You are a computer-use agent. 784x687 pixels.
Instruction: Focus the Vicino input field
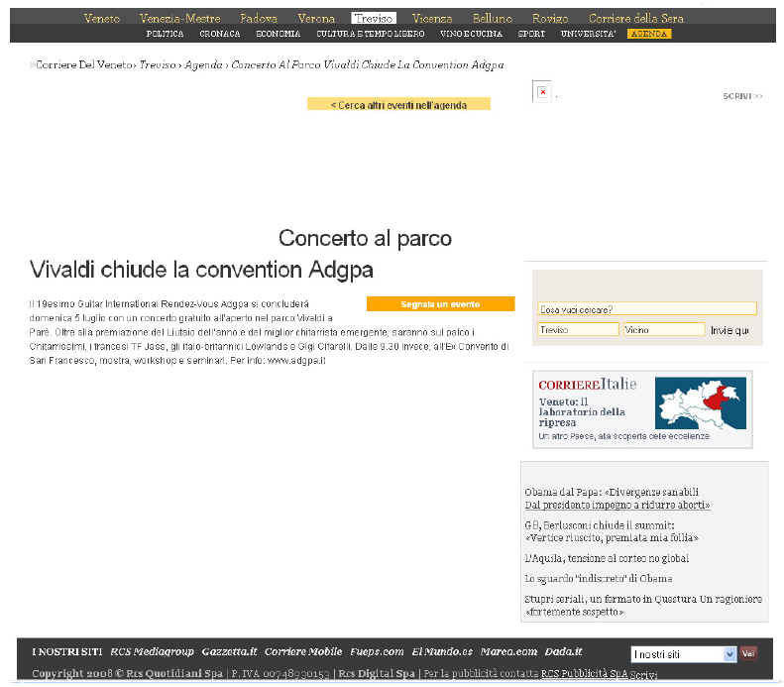click(664, 329)
